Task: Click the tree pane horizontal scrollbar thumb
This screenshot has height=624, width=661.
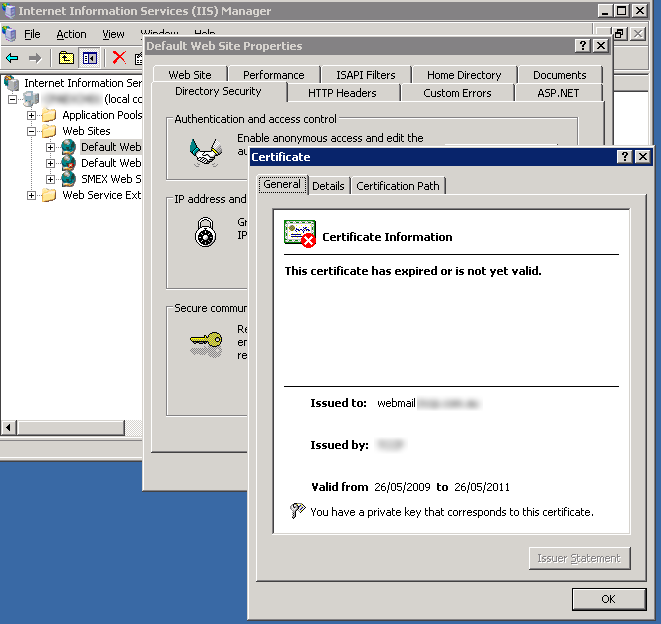Action: click(x=70, y=427)
